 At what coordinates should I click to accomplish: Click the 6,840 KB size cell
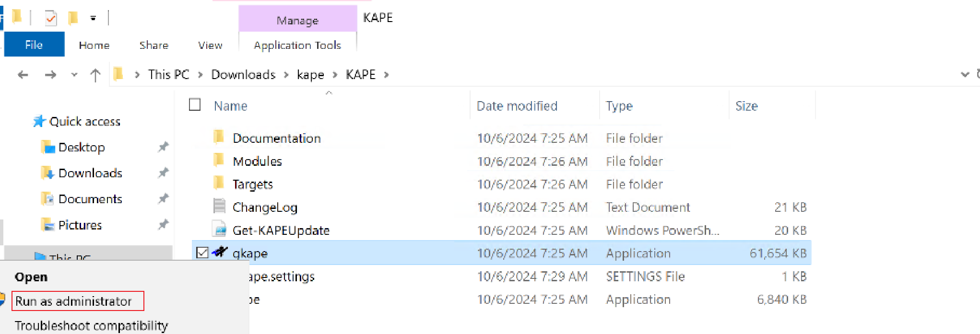click(782, 299)
